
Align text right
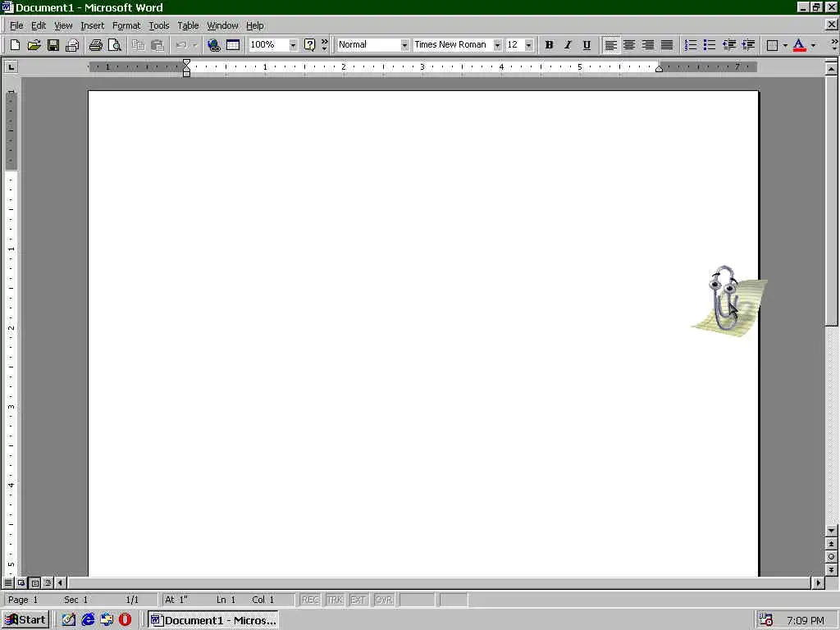648,45
